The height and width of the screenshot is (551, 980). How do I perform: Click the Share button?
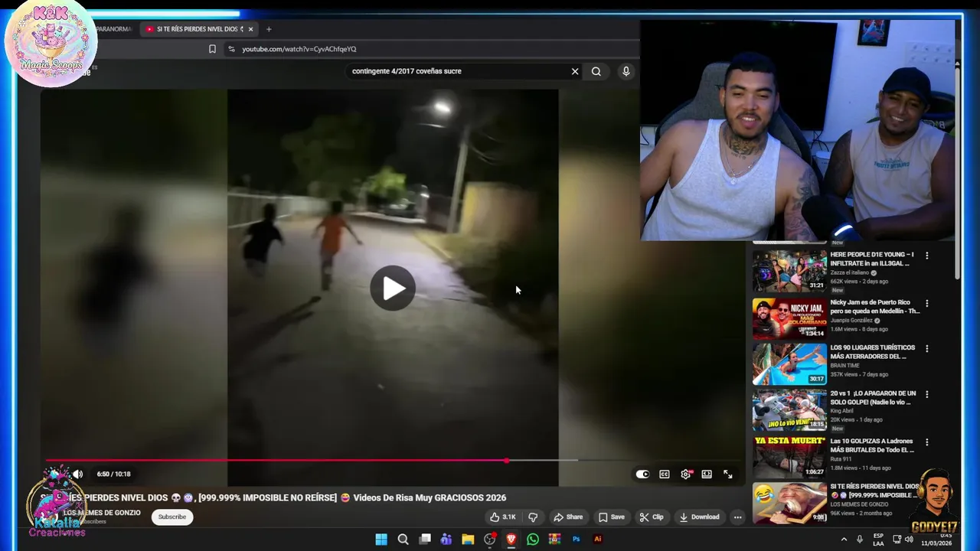568,517
